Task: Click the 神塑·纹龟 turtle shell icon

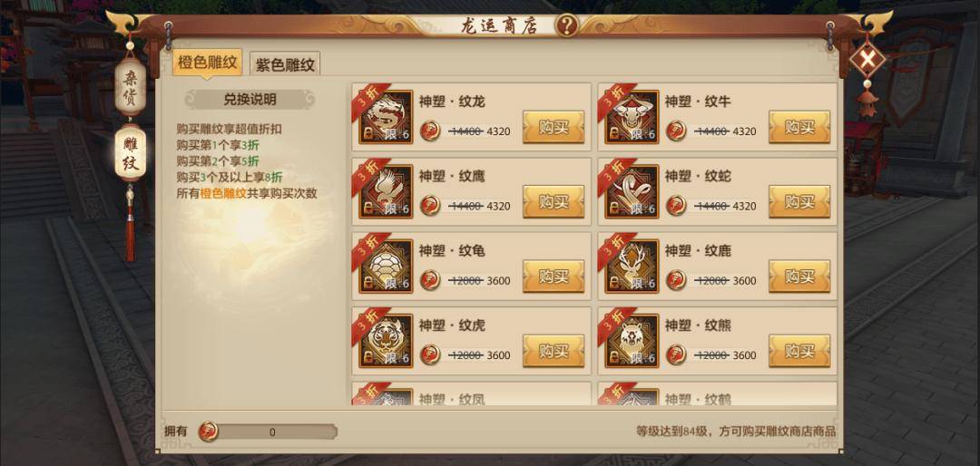Action: [x=386, y=267]
